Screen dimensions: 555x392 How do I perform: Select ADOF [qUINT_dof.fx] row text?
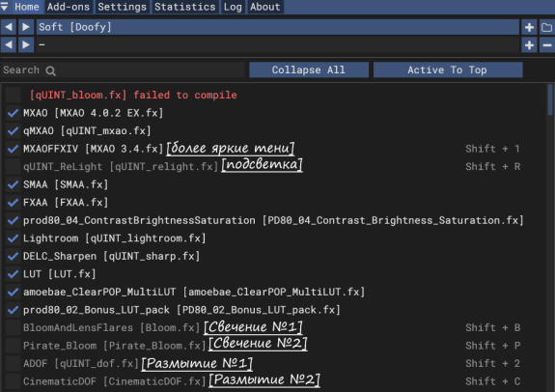pos(81,363)
